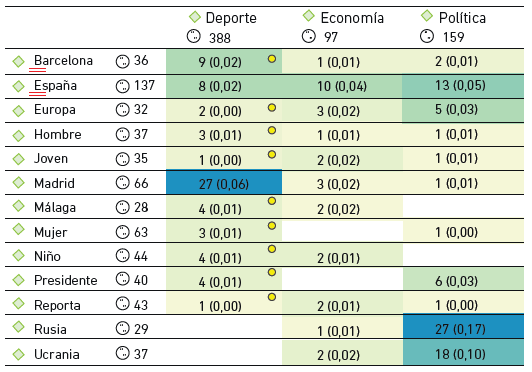Click the green diamond icon next to Deporte
This screenshot has width=532, height=372.
pos(195,17)
